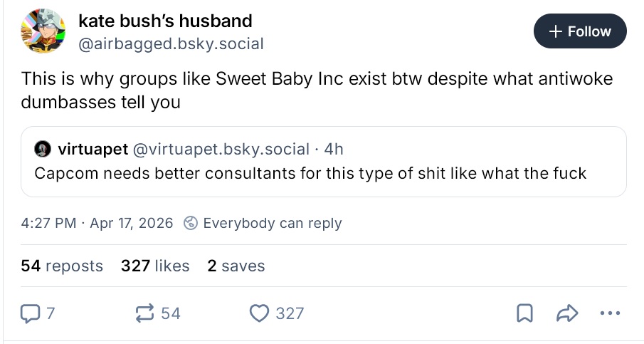The height and width of the screenshot is (344, 644).
Task: Like the post with heart icon
Action: click(x=260, y=313)
